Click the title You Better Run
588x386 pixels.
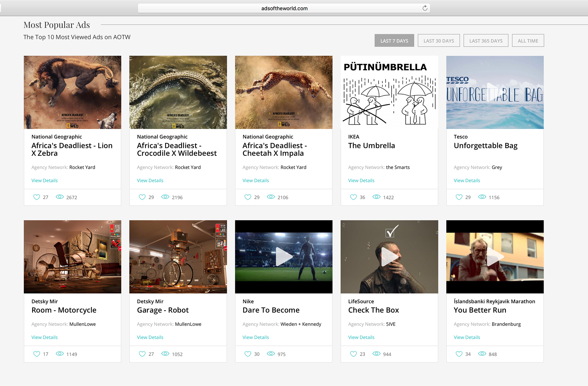pyautogui.click(x=480, y=310)
